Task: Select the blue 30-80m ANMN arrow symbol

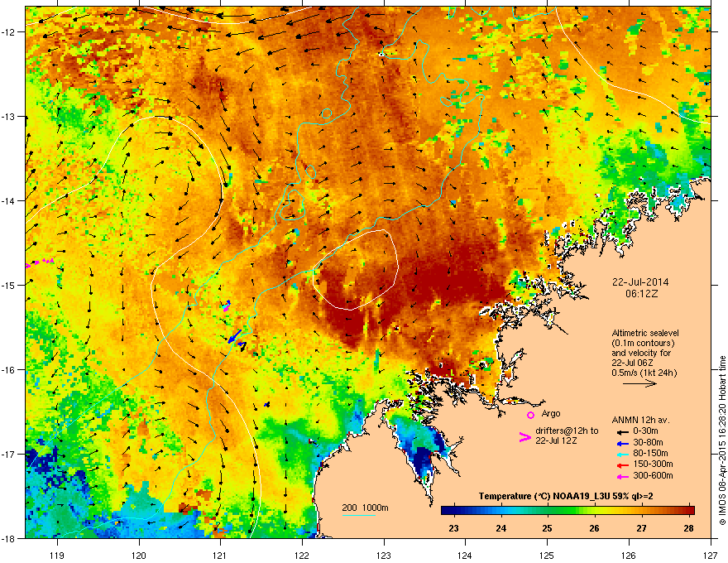Action: (623, 444)
